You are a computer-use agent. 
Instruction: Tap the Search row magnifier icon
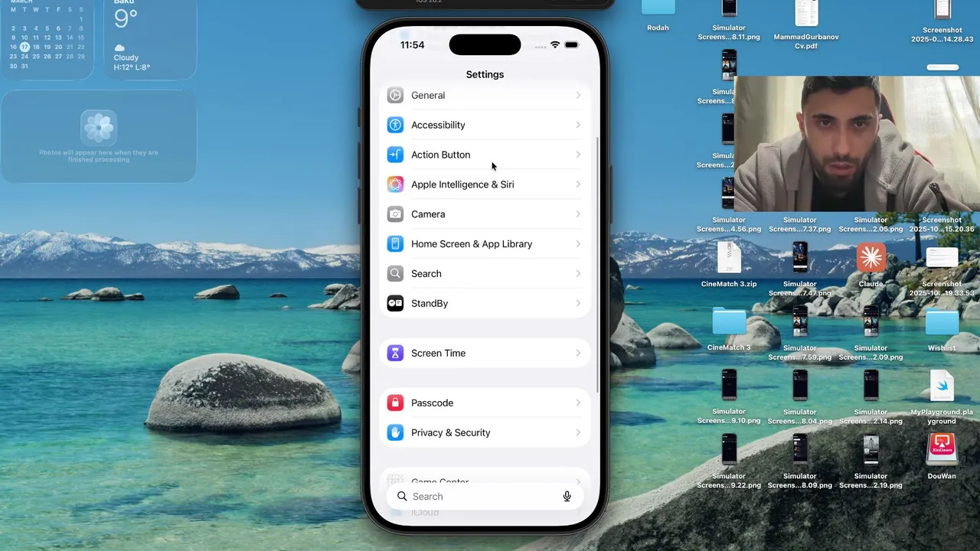point(395,273)
